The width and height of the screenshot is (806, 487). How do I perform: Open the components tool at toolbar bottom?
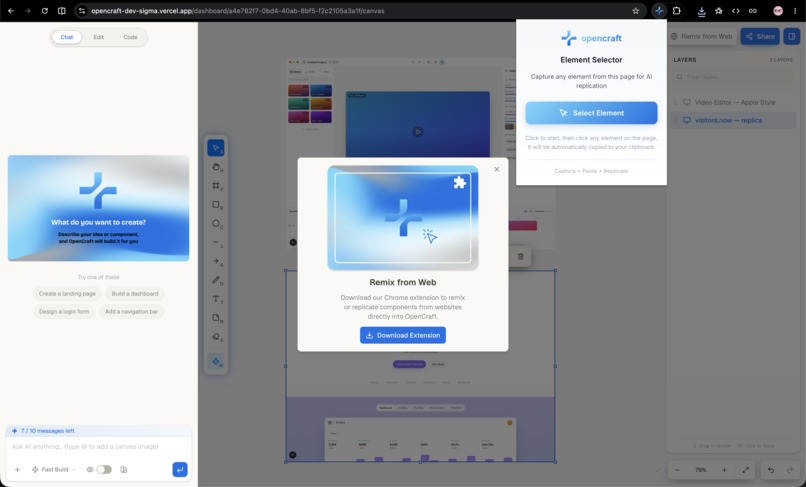pyautogui.click(x=216, y=362)
